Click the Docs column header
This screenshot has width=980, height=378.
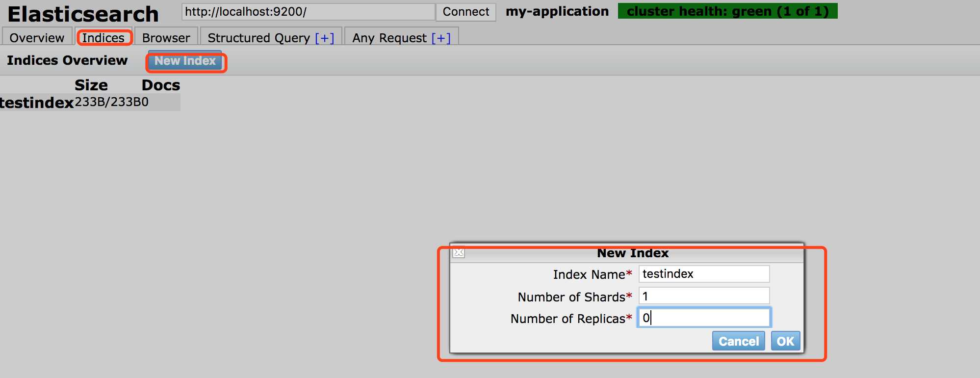coord(161,85)
